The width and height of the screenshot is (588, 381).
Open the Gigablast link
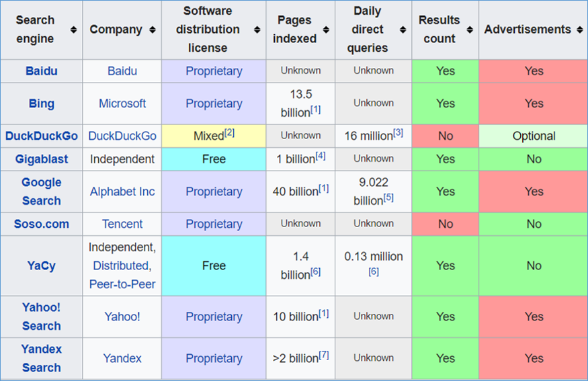[41, 159]
